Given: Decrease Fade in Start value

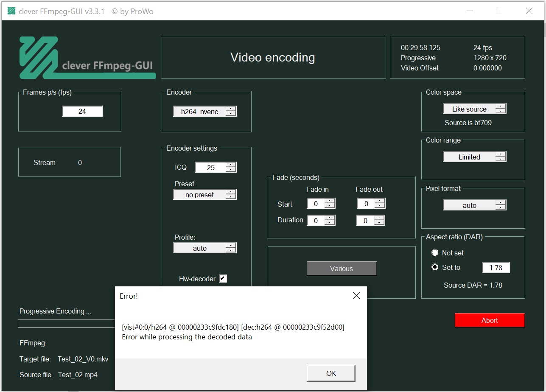Looking at the screenshot, I should point(330,206).
